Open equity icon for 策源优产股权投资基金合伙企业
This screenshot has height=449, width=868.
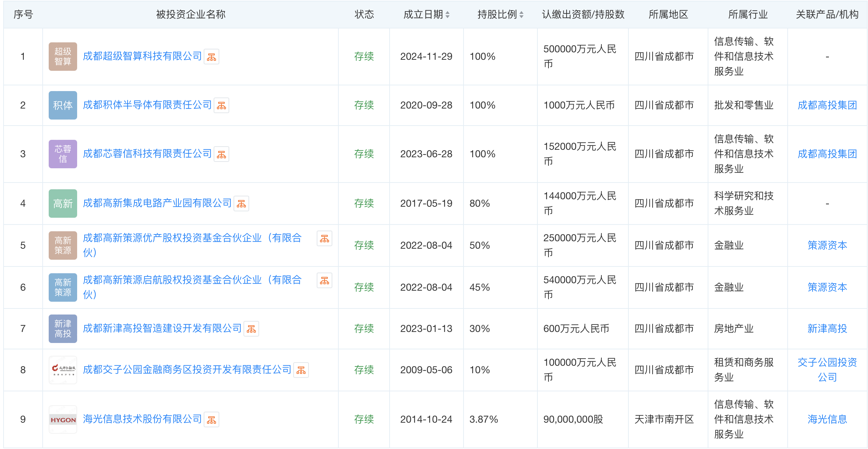coord(325,239)
